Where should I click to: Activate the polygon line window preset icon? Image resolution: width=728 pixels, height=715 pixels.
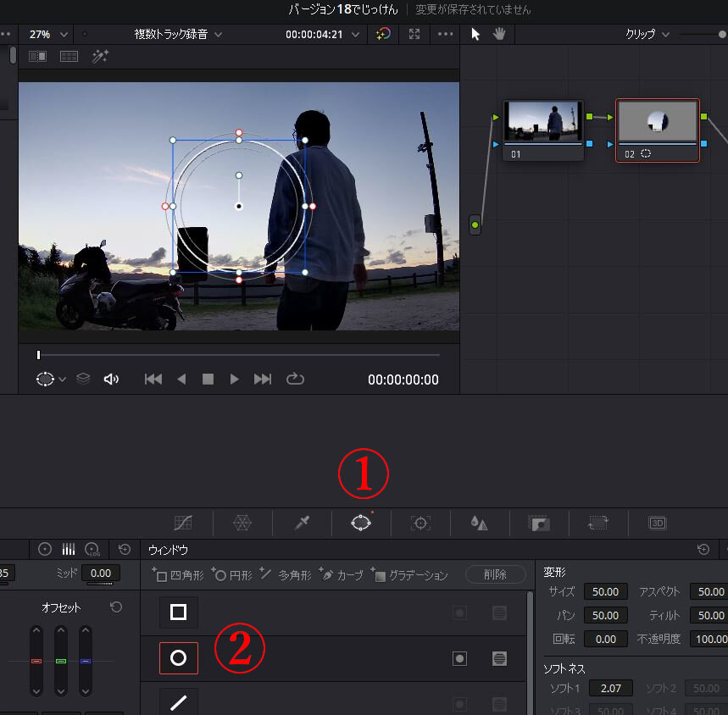(178, 702)
